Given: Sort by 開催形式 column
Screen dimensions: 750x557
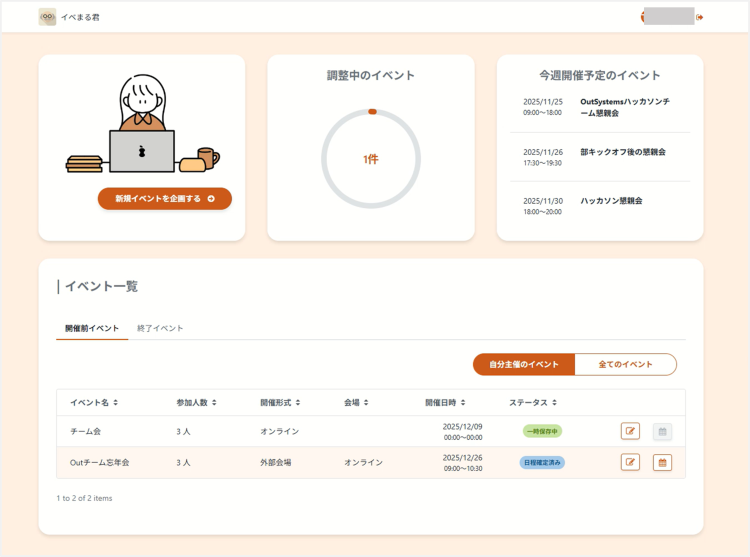Looking at the screenshot, I should tap(280, 402).
